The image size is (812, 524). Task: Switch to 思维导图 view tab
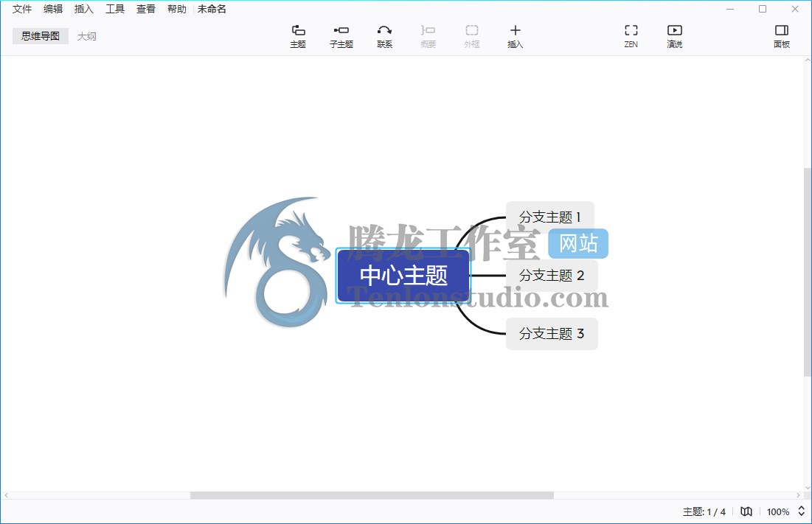coord(41,36)
